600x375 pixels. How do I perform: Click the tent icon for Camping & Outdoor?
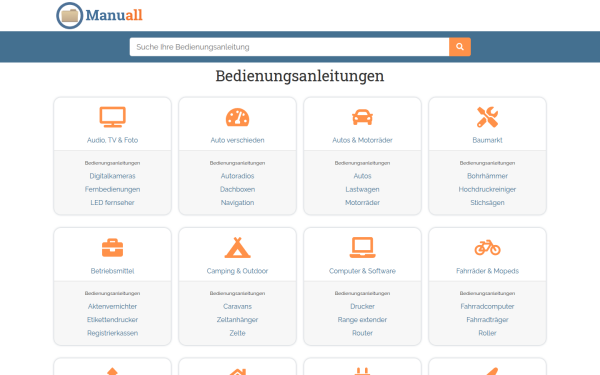coord(237,248)
